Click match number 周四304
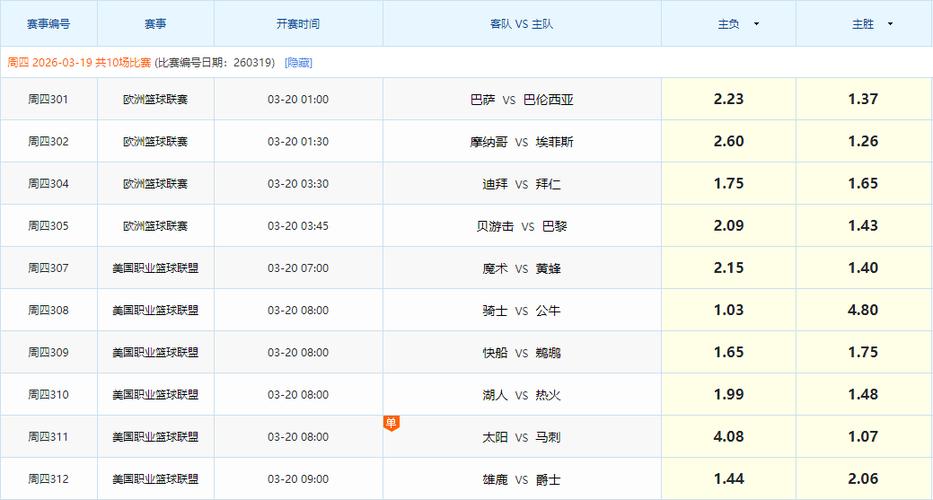The width and height of the screenshot is (933, 500). (x=49, y=184)
